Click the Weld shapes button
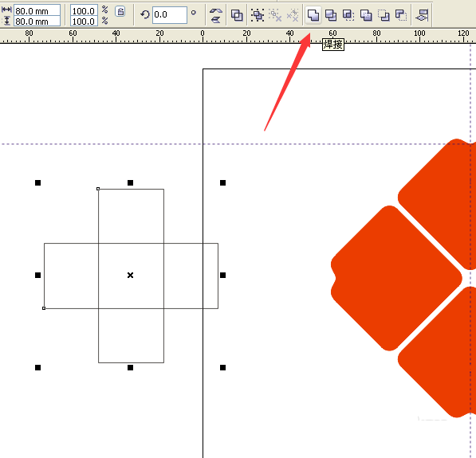Image resolution: width=476 pixels, height=458 pixels. tap(313, 14)
